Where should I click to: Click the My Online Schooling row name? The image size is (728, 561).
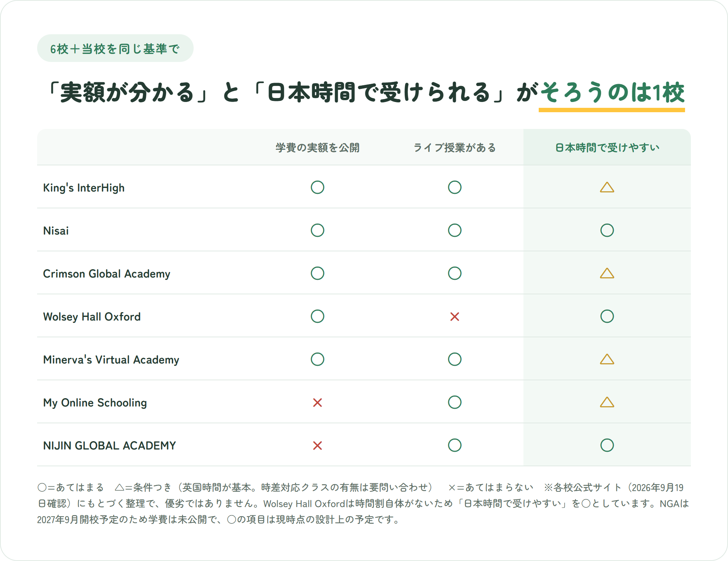[x=95, y=403]
